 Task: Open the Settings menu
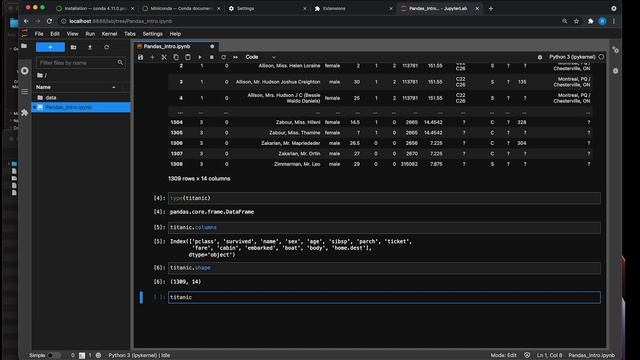[152, 34]
